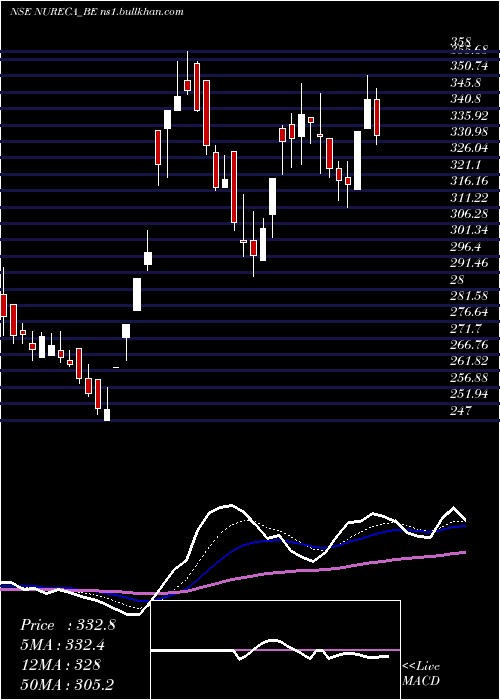Select the 340.8 price axis label
Image resolution: width=500 pixels, height=700 pixels.
coord(466,99)
